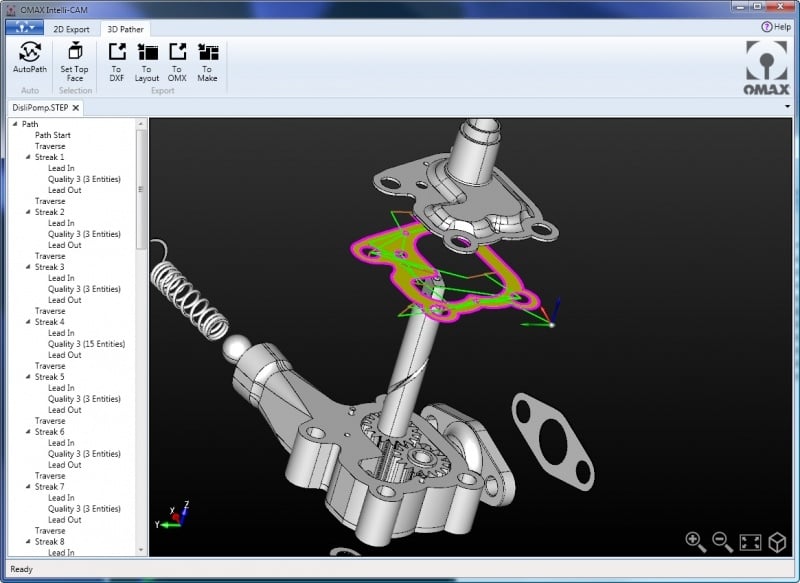Collapse the root Path node
The width and height of the screenshot is (800, 583).
[x=16, y=124]
